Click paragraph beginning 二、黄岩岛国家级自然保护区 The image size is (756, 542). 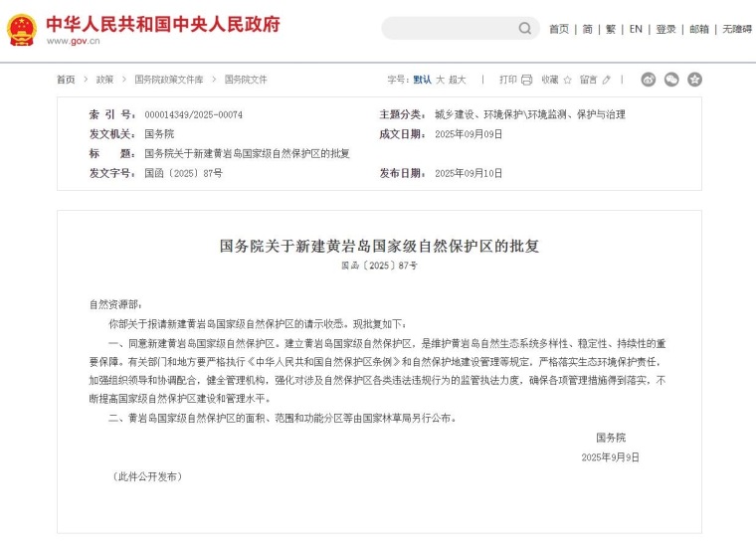pyautogui.click(x=283, y=418)
